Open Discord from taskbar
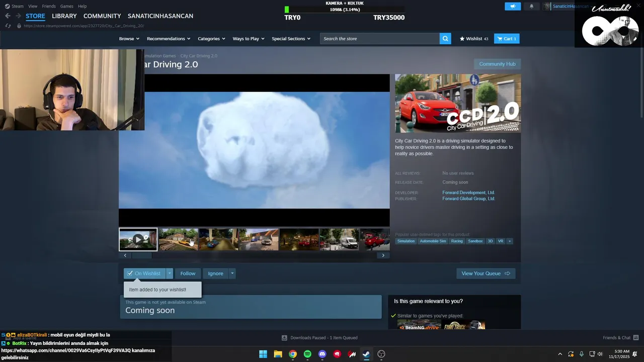The image size is (644, 362). coord(323,354)
